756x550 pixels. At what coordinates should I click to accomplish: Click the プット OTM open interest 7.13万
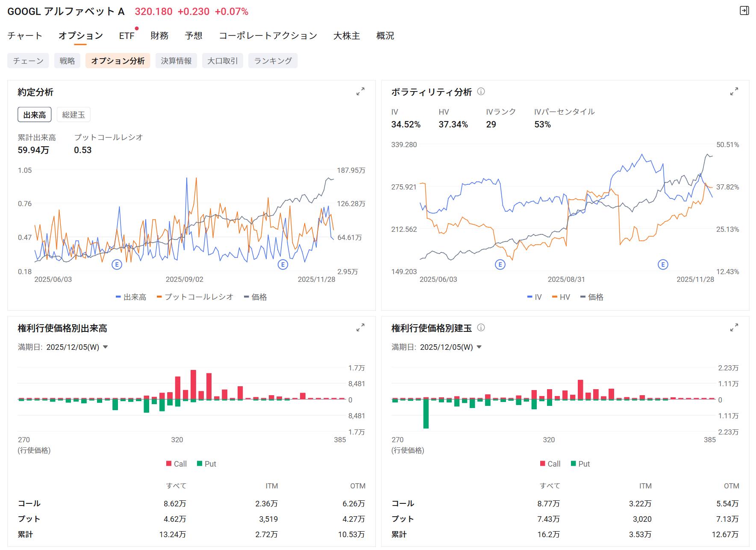728,519
